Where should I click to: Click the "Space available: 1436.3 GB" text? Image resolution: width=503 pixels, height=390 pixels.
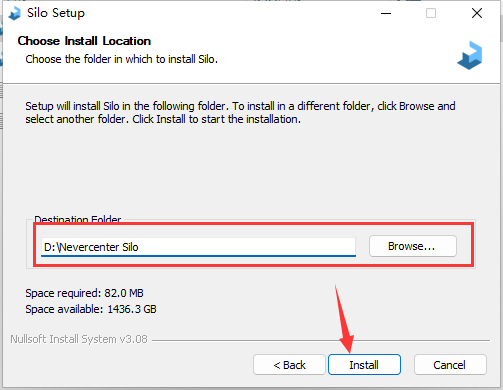[x=91, y=309]
